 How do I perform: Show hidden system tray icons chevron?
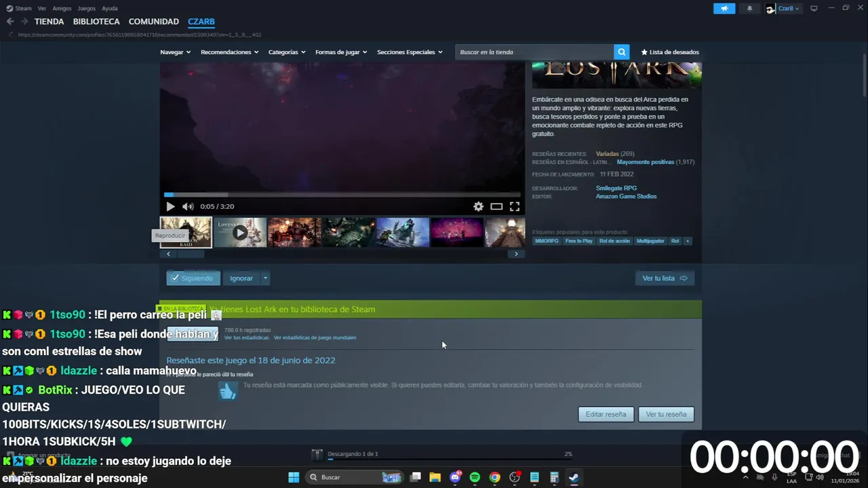coord(745,477)
